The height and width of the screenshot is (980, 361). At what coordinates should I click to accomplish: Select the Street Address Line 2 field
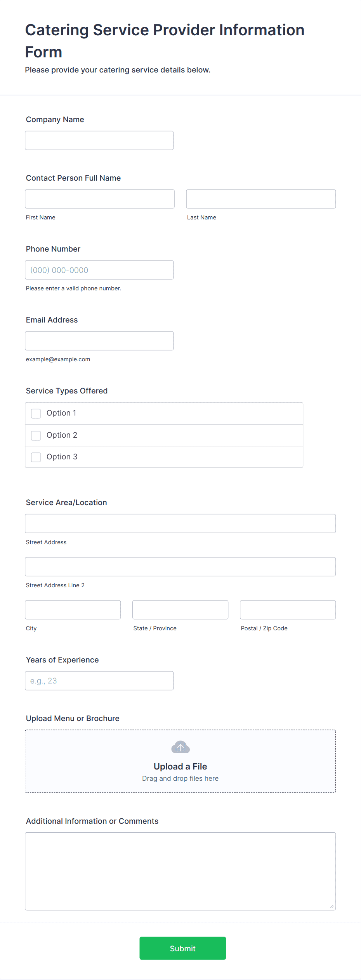[x=180, y=566]
